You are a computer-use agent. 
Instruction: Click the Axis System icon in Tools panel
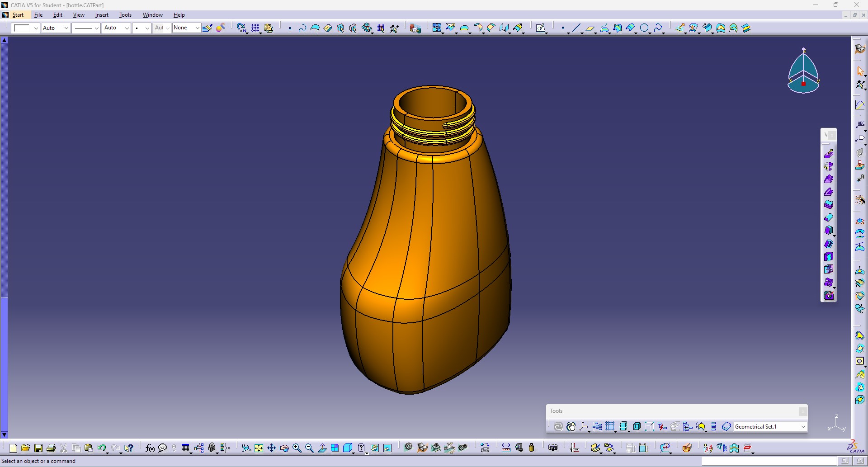pyautogui.click(x=584, y=426)
